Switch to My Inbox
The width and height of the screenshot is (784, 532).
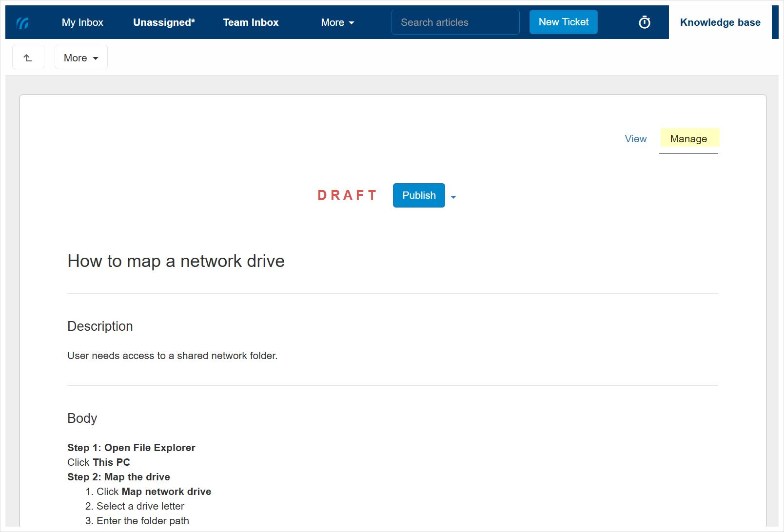(82, 22)
